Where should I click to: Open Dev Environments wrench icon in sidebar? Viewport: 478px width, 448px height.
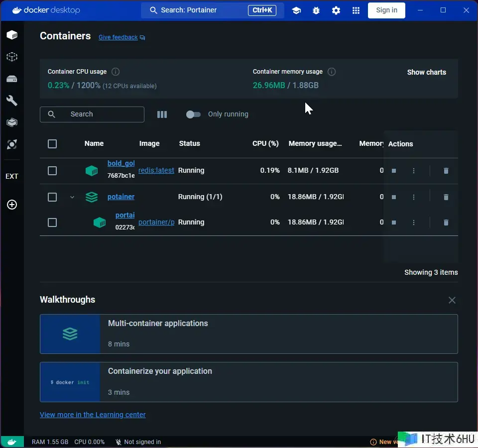(x=12, y=101)
